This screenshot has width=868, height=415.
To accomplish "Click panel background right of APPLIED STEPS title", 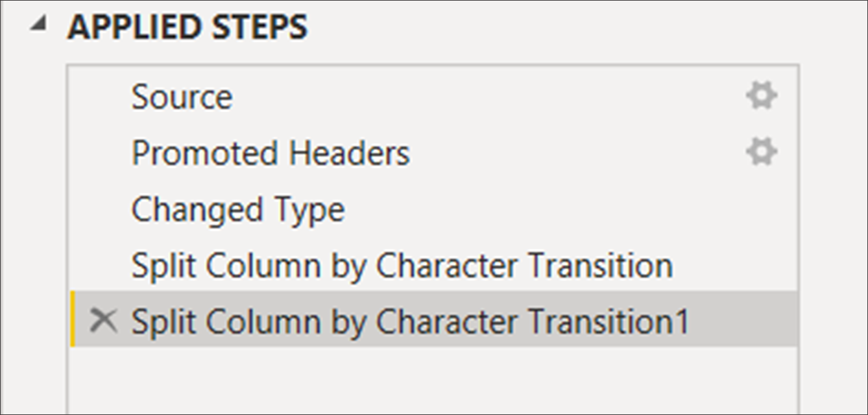I will [584, 28].
